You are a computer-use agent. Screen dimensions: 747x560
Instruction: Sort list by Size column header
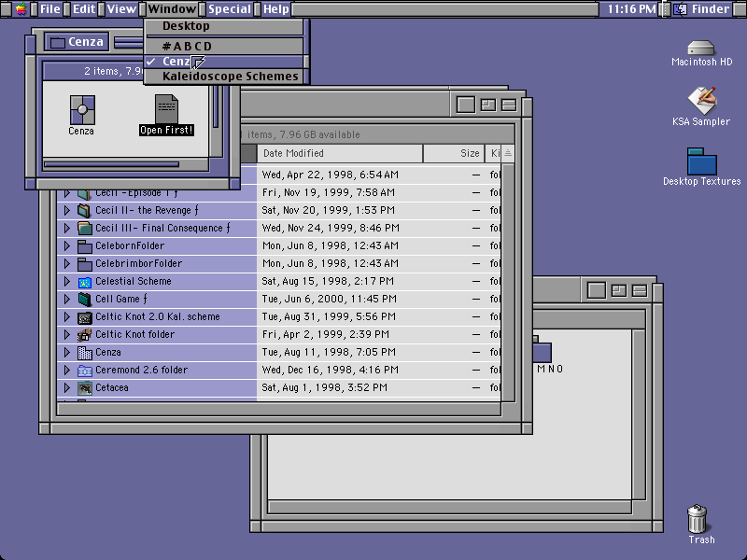coord(454,153)
